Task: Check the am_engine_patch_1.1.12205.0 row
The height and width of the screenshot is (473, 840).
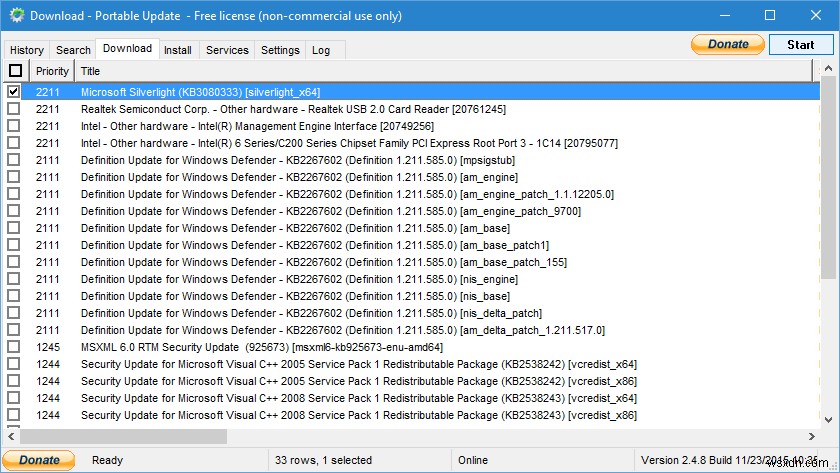Action: [x=13, y=194]
